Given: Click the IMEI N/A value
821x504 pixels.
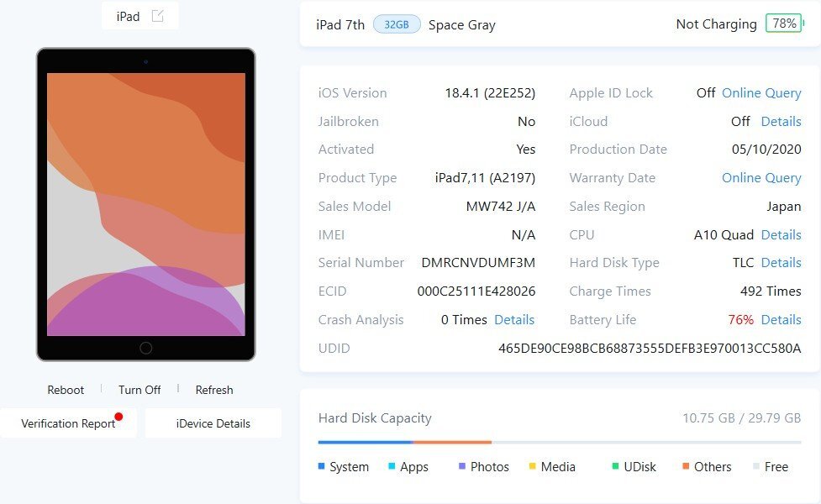Looking at the screenshot, I should [523, 235].
